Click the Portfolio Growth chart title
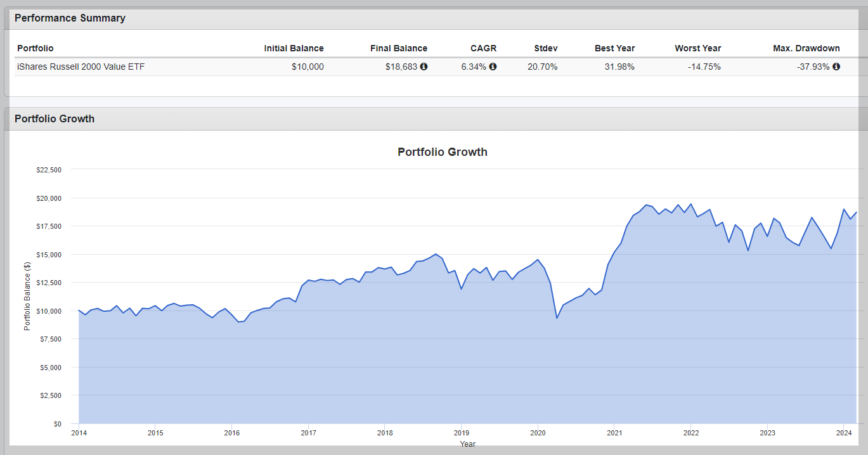This screenshot has height=455, width=868. tap(443, 152)
